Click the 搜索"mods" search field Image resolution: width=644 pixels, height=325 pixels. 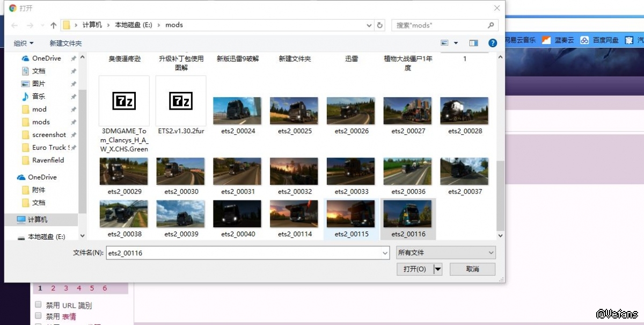440,25
